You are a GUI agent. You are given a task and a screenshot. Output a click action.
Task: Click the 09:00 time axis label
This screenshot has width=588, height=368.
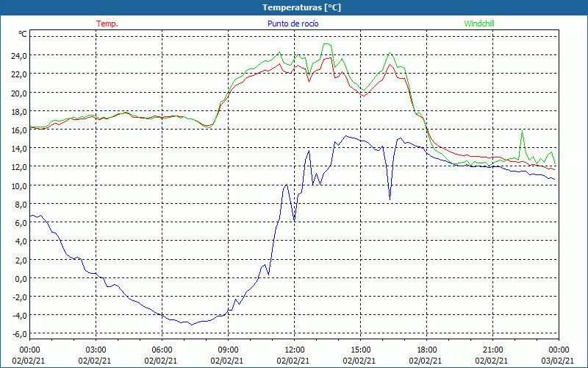pyautogui.click(x=228, y=350)
